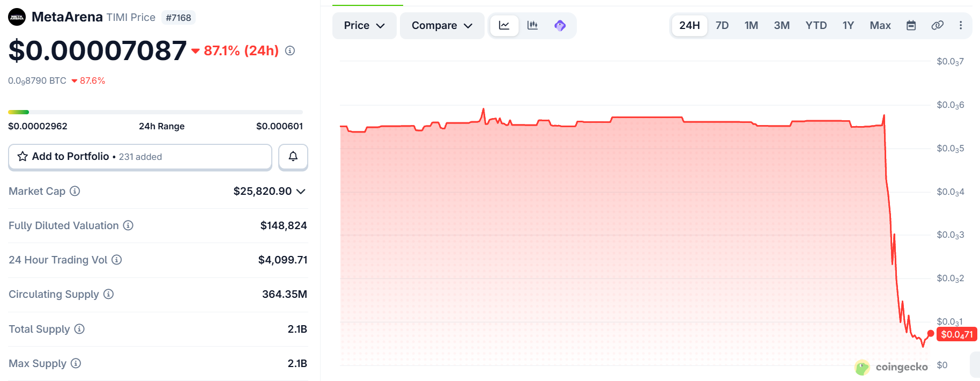
Task: Open the Compare dropdown
Action: point(442,26)
